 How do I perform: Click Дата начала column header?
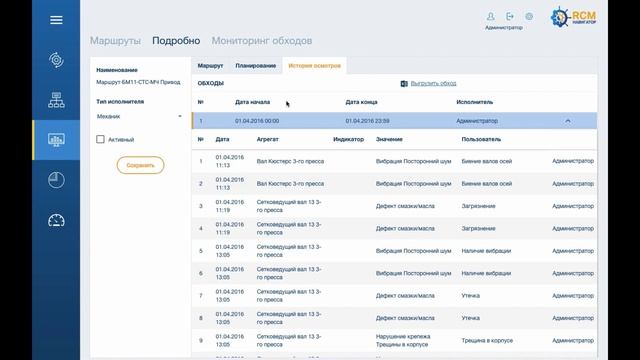pos(252,102)
